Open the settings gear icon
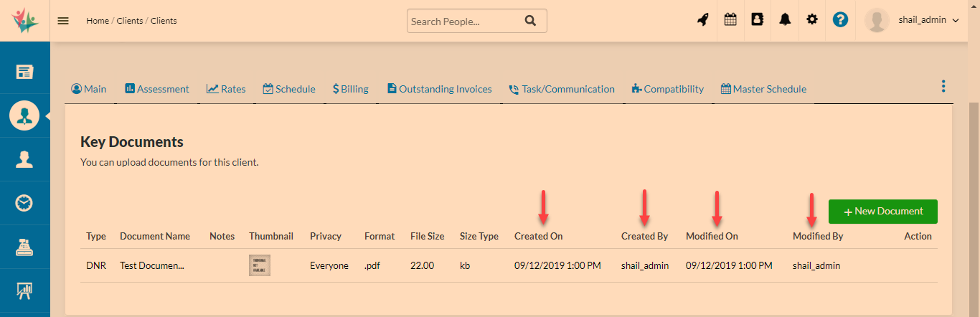The height and width of the screenshot is (317, 980). [x=812, y=20]
